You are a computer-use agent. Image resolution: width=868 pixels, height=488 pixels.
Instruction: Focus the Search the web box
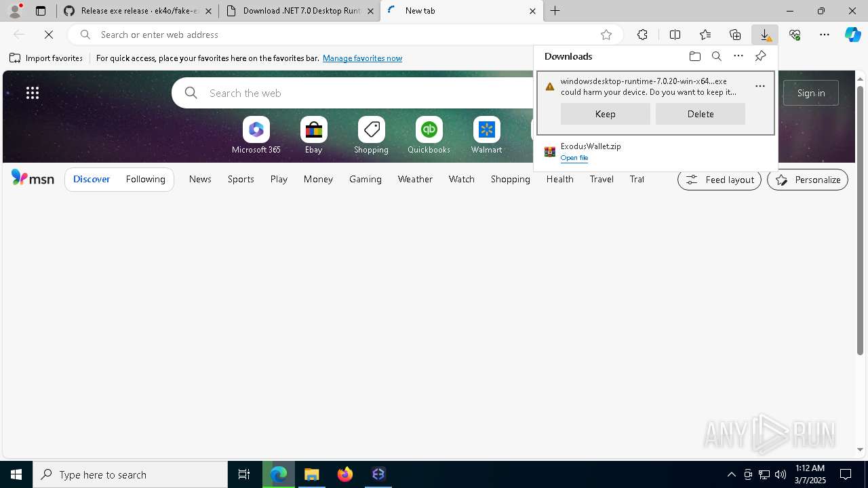pos(370,93)
